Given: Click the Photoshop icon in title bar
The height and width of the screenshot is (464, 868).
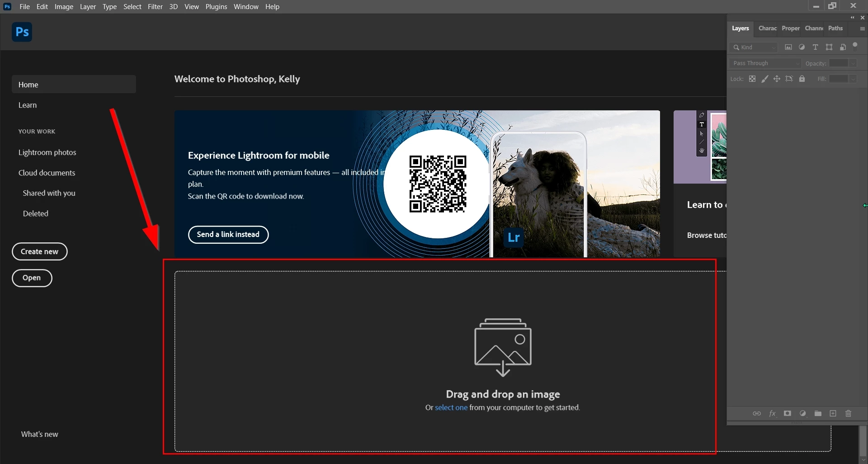Looking at the screenshot, I should click(x=7, y=6).
